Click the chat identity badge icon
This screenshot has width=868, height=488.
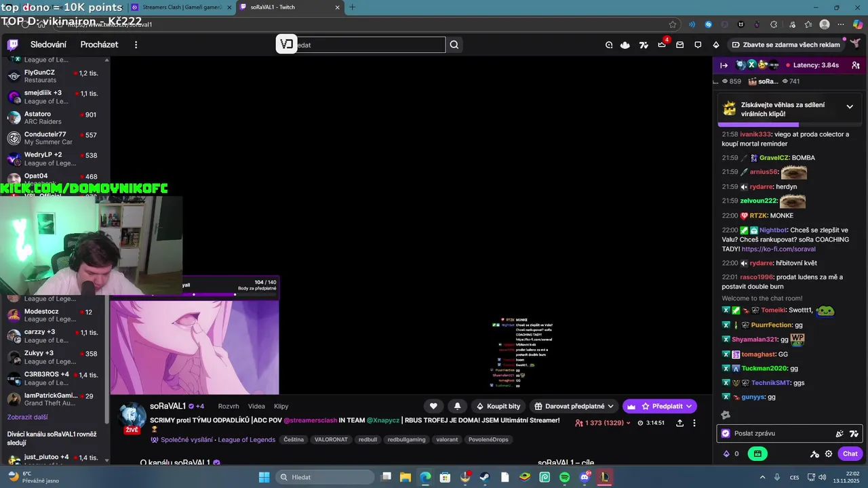click(x=726, y=433)
